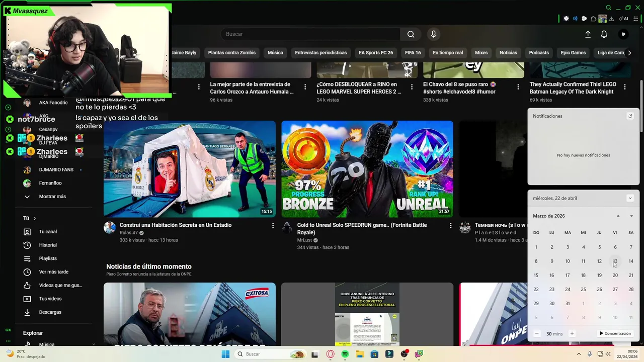This screenshot has height=362, width=644.
Task: Select the Epic Games chip
Action: 573,53
